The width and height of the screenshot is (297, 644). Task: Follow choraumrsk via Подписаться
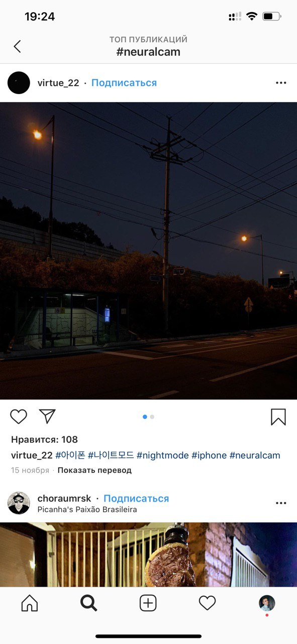coord(136,499)
